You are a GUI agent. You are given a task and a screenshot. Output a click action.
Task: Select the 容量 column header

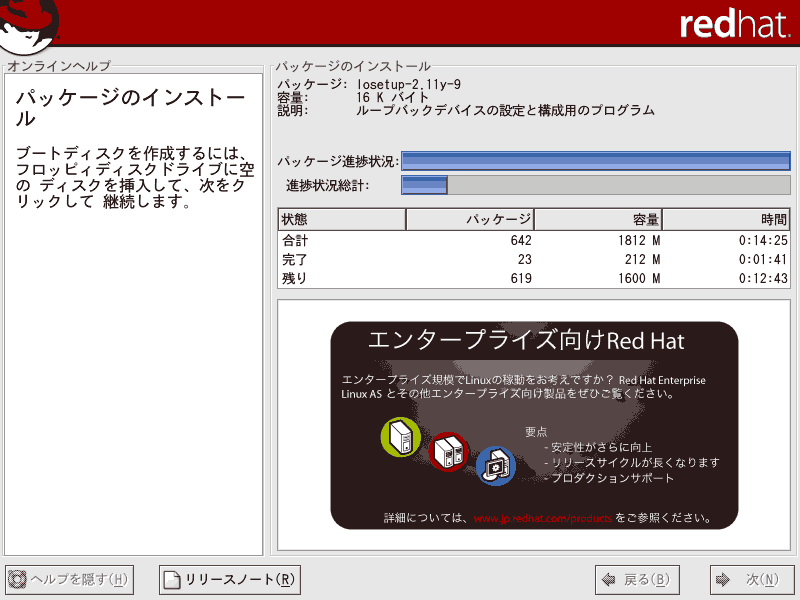[598, 219]
